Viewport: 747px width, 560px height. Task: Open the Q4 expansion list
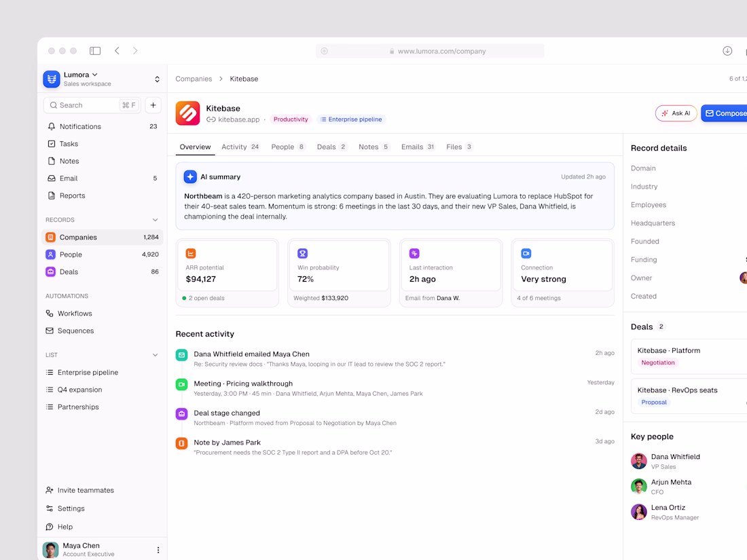click(x=103, y=390)
